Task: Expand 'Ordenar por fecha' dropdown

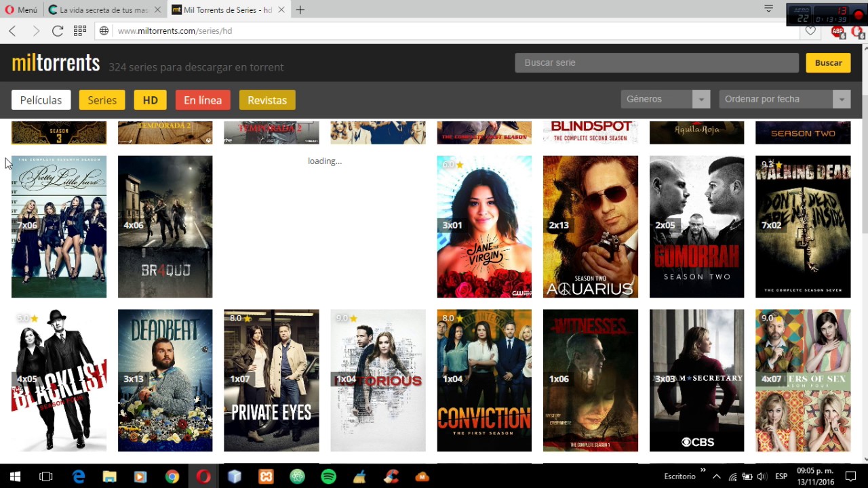Action: [785, 99]
